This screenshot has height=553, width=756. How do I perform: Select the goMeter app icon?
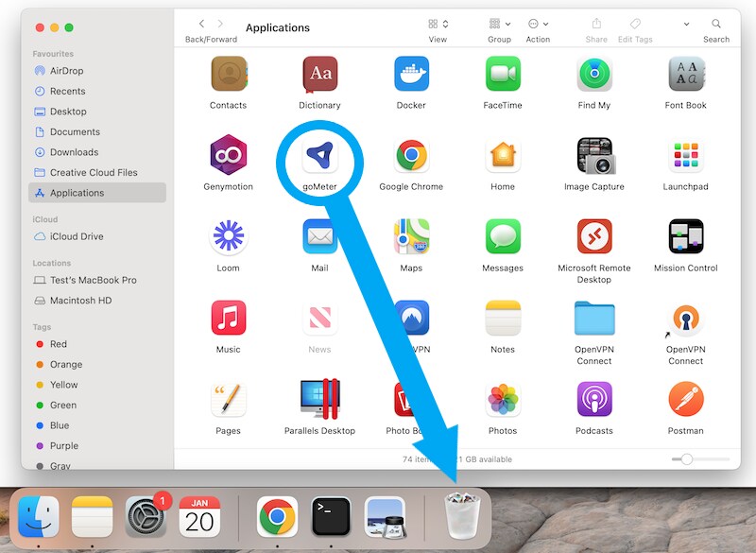[319, 155]
